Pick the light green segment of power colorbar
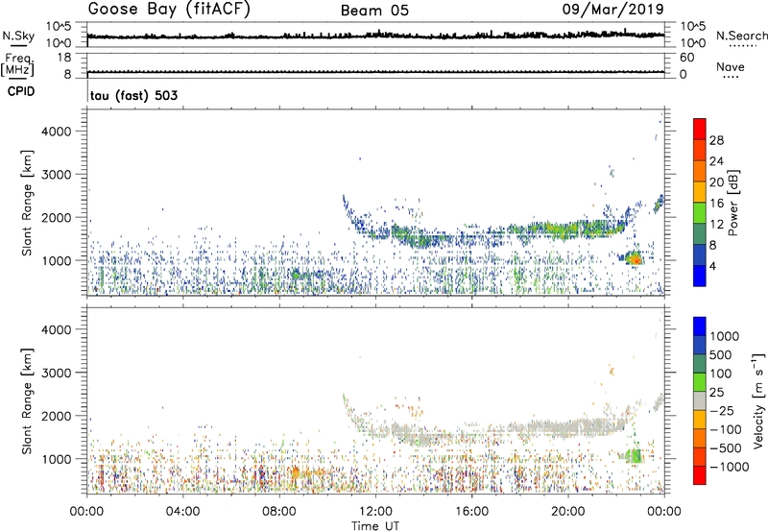Image resolution: width=768 pixels, height=532 pixels. click(x=700, y=213)
